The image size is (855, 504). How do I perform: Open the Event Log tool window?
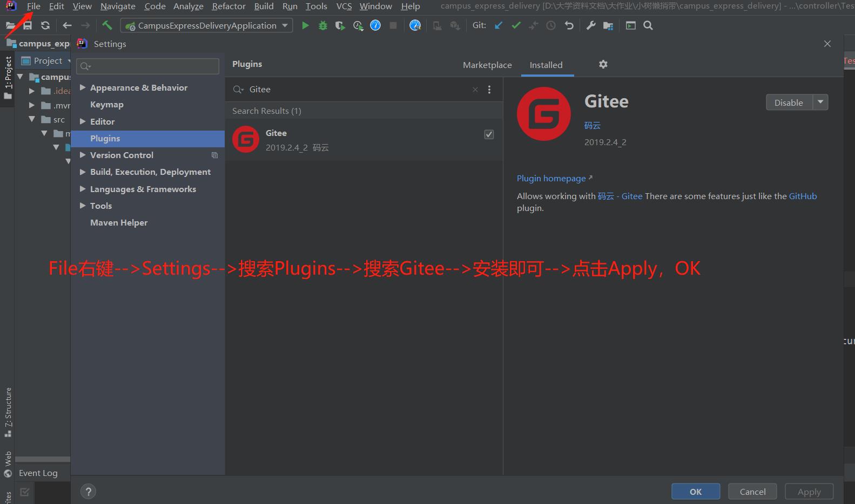pyautogui.click(x=38, y=473)
